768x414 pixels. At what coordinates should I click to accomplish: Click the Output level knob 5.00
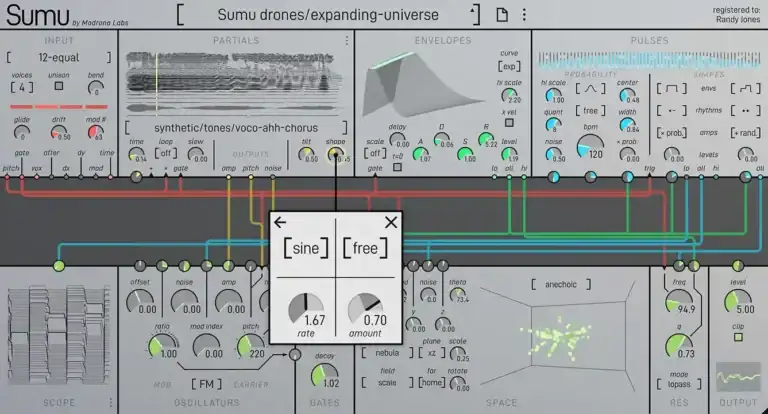point(738,302)
